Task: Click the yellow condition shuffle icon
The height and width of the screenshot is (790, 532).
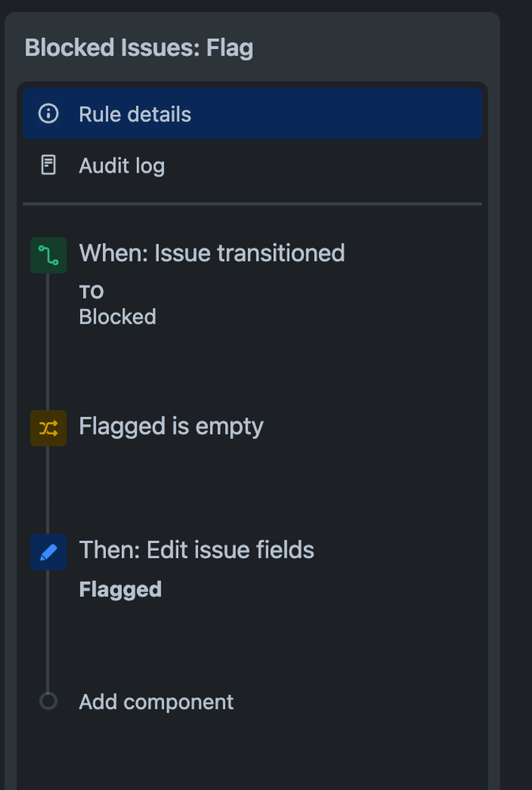Action: (48, 428)
